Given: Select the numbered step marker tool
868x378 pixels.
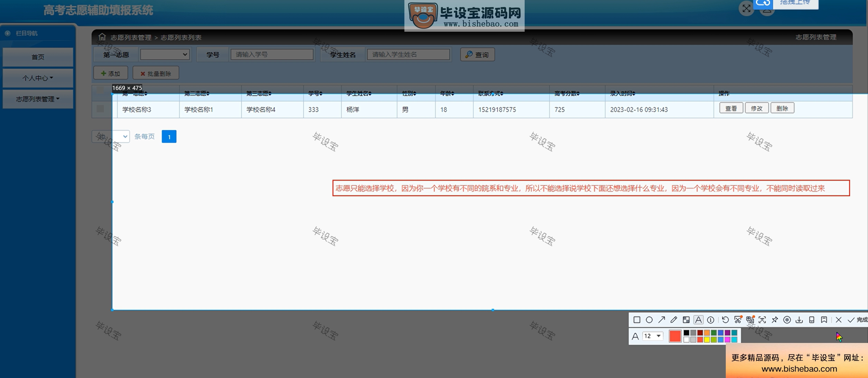Looking at the screenshot, I should click(x=711, y=320).
